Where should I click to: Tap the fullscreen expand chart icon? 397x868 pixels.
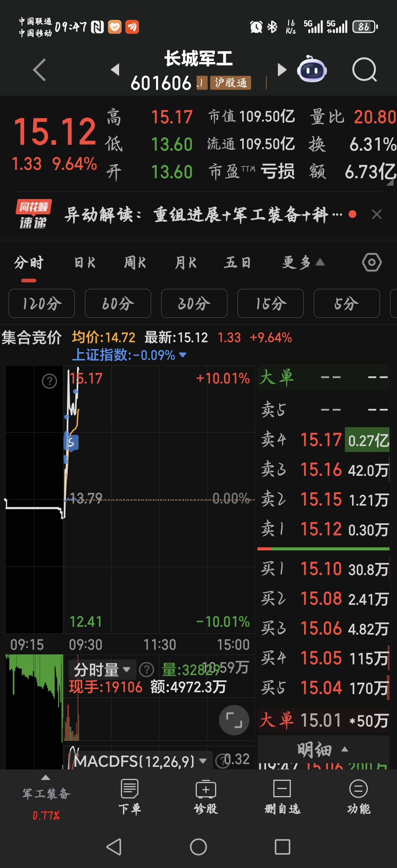coord(234,720)
